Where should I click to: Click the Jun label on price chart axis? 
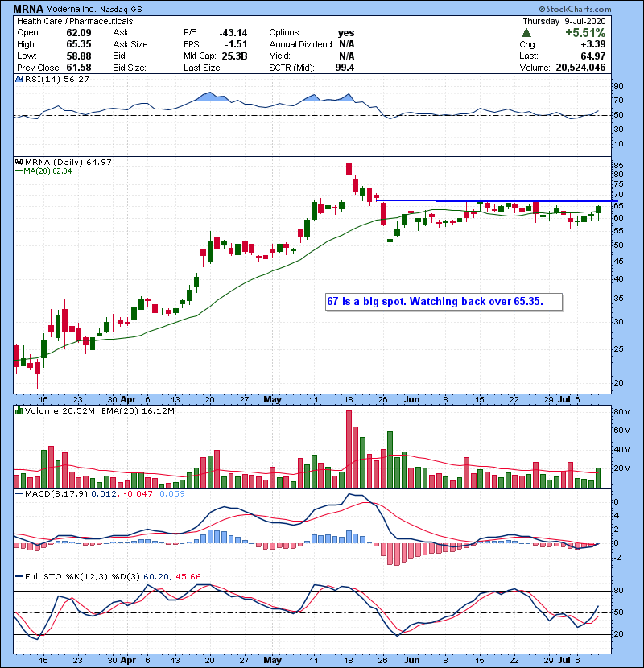[x=411, y=400]
